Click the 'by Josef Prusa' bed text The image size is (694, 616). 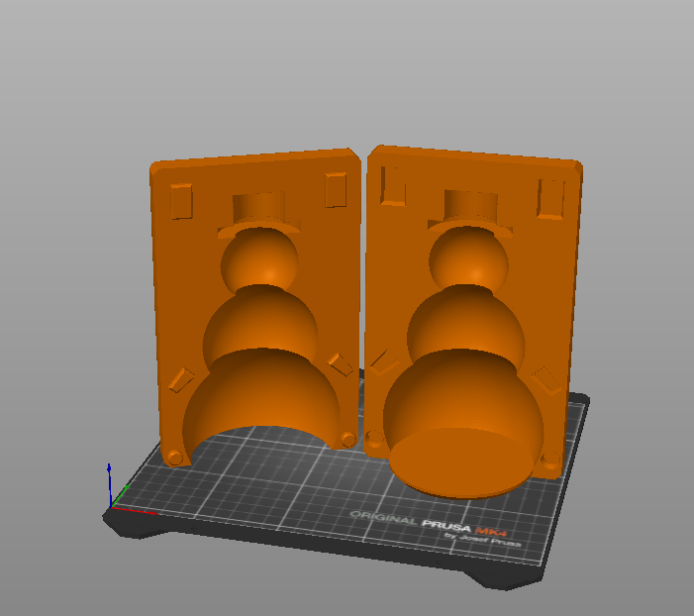coord(482,537)
